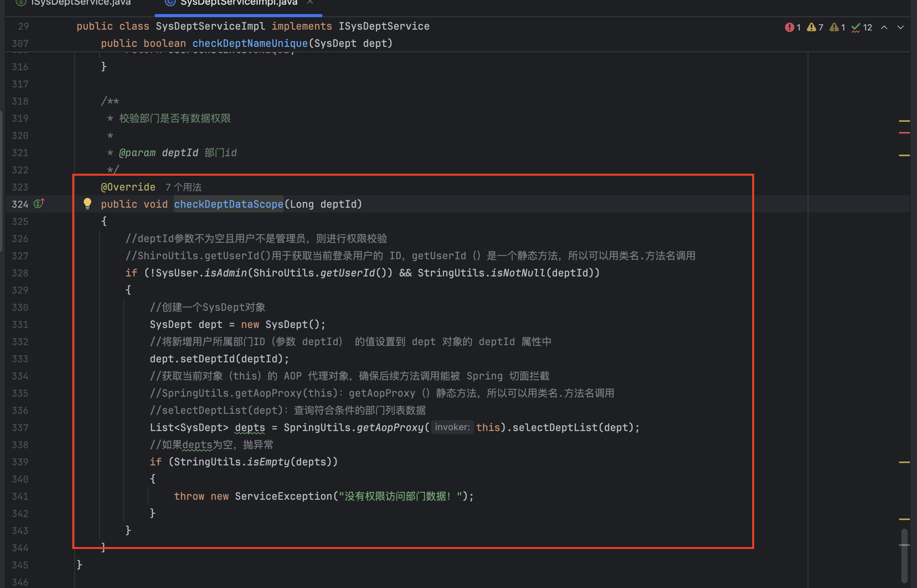Click the red error count indicator
This screenshot has height=588, width=917.
point(792,27)
